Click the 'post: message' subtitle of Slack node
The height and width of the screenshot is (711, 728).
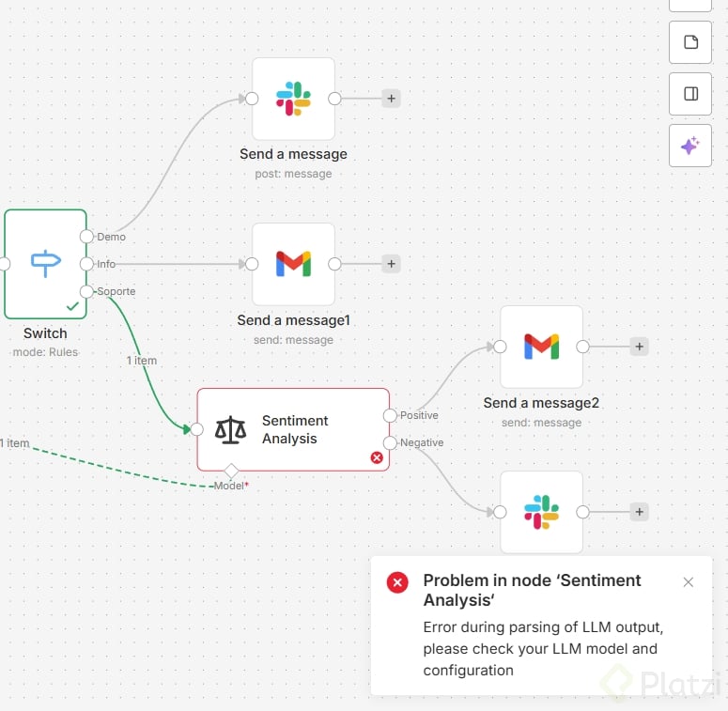[293, 174]
